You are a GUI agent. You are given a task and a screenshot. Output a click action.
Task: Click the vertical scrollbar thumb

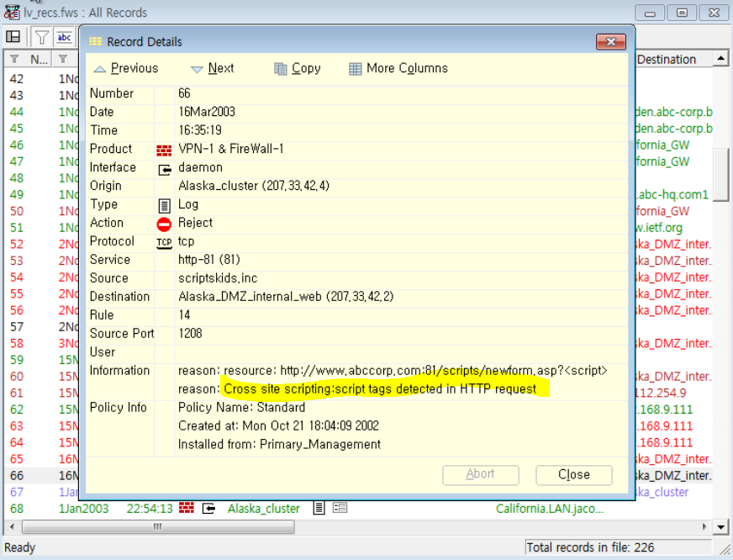pos(720,174)
